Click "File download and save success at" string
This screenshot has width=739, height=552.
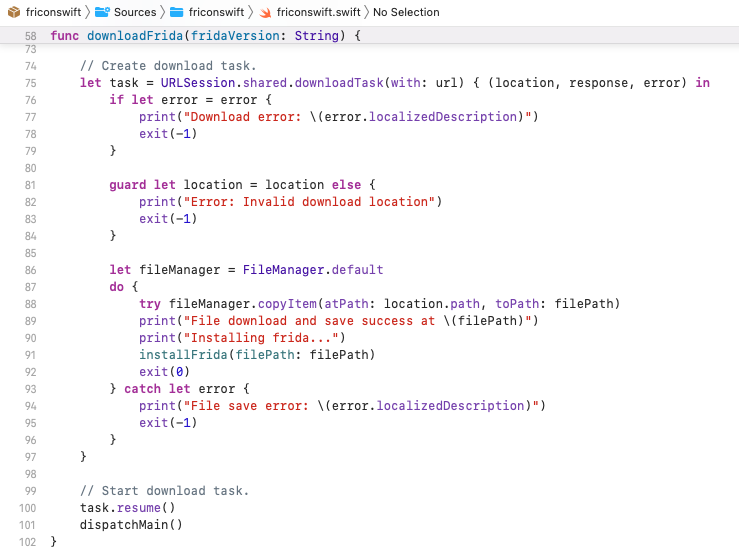(x=309, y=321)
